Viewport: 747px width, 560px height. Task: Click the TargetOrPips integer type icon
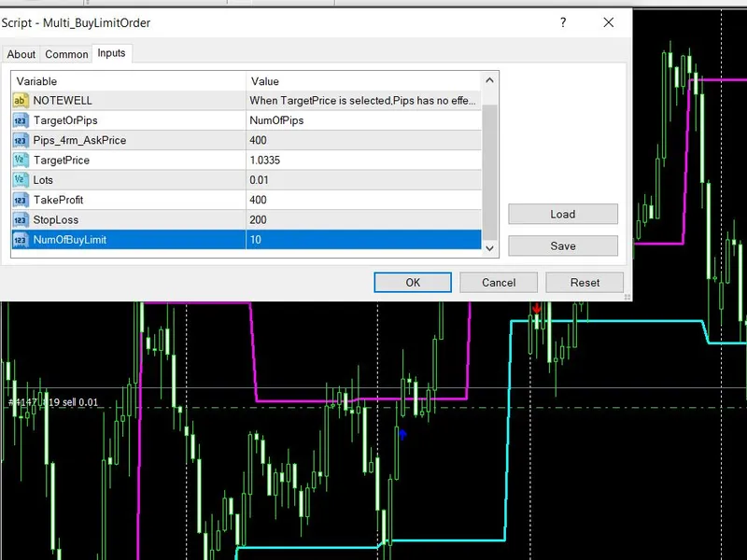point(21,120)
